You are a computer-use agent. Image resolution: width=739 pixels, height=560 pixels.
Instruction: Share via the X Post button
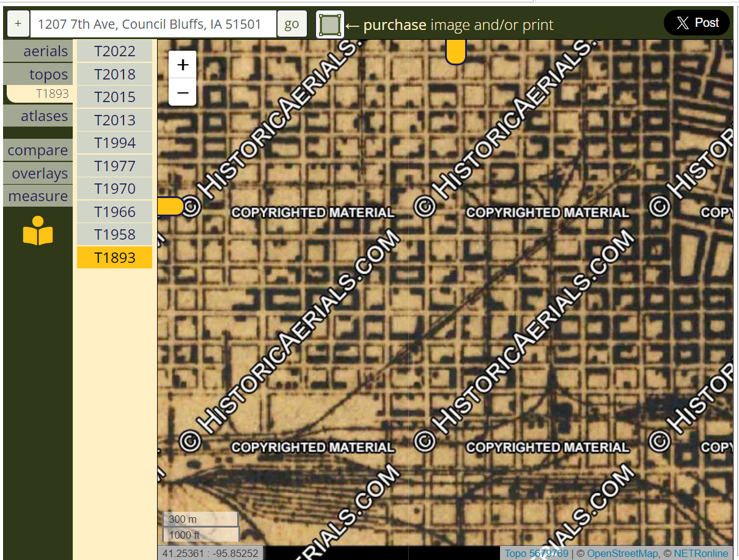click(x=697, y=23)
